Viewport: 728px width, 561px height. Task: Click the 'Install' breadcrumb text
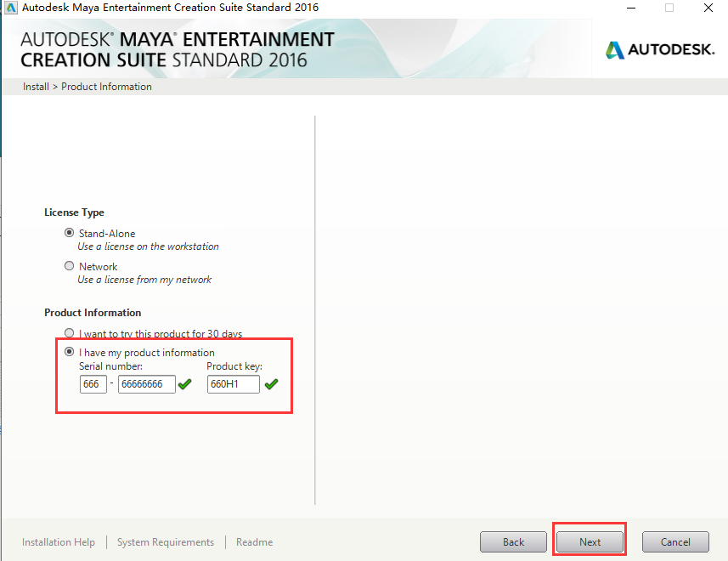(x=36, y=87)
